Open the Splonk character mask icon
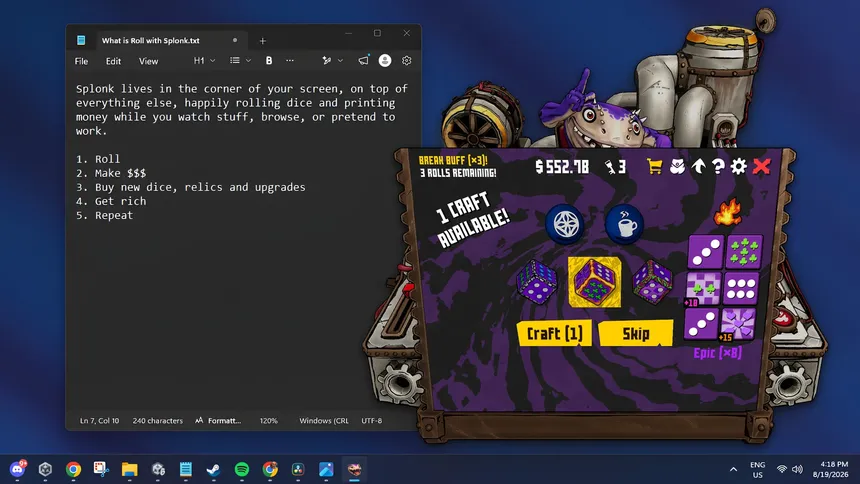Image resolution: width=860 pixels, height=484 pixels. point(677,166)
